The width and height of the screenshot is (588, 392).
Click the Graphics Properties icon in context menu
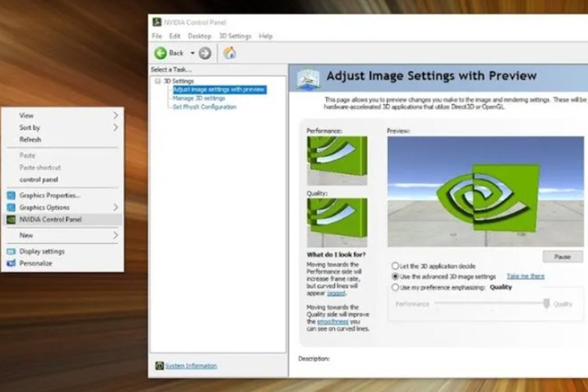click(11, 196)
